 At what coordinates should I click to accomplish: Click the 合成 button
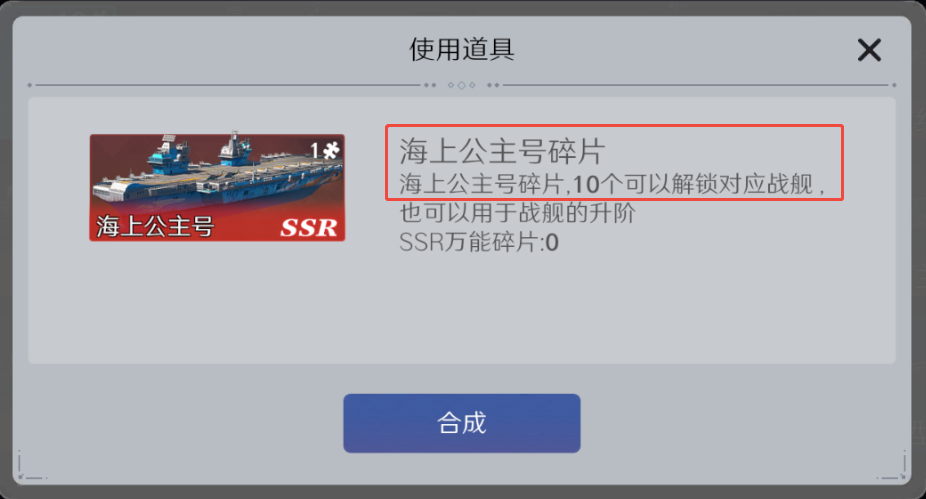pos(462,423)
